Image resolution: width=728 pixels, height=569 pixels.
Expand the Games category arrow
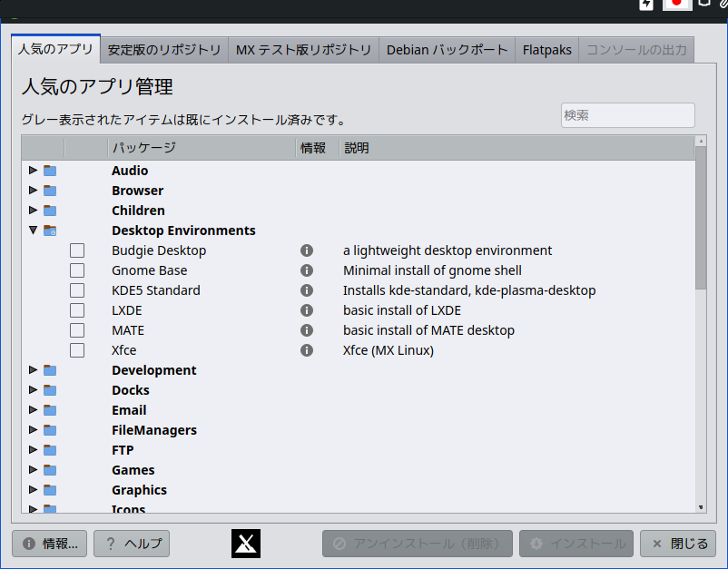33,470
